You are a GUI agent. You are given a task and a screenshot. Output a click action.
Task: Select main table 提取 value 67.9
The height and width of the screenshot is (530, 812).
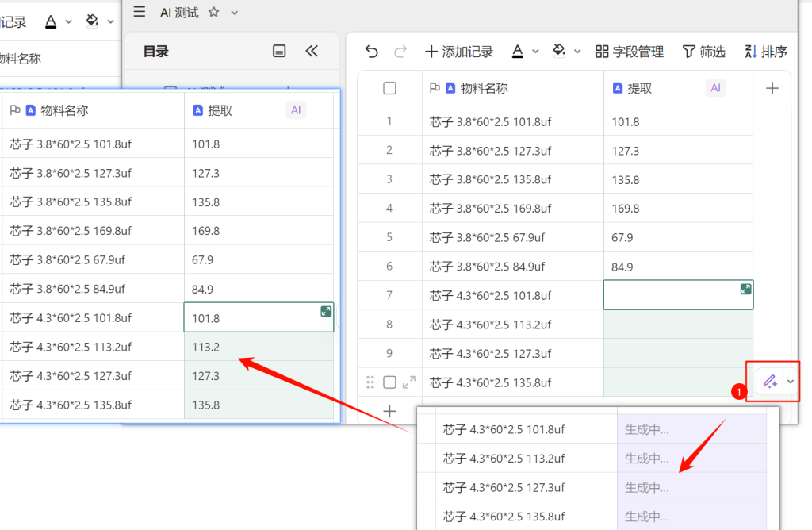[x=679, y=237]
